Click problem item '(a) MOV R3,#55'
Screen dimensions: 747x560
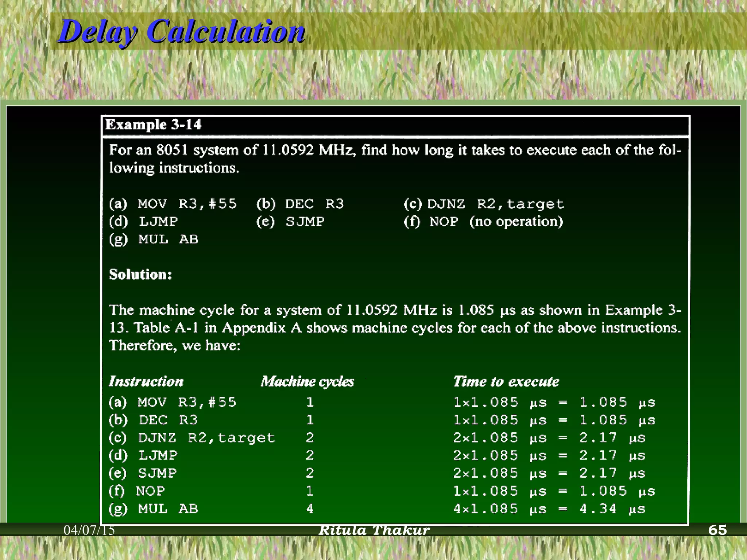[x=173, y=204]
